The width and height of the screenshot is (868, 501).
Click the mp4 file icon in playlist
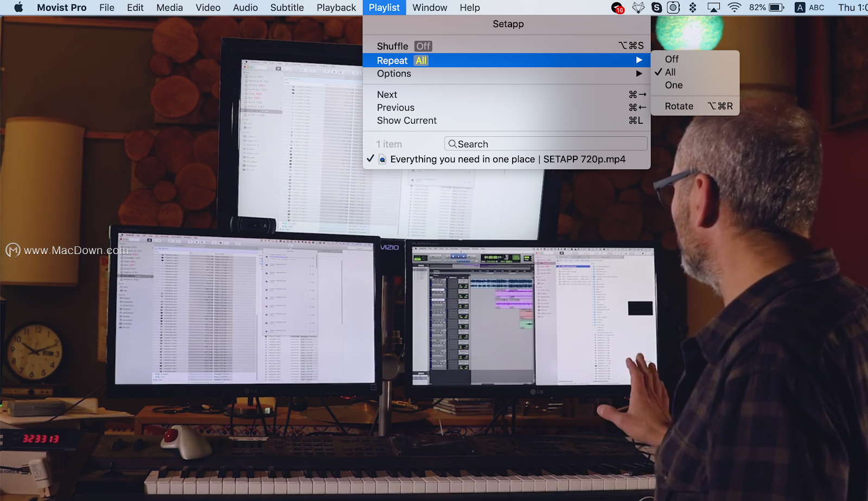pos(382,159)
